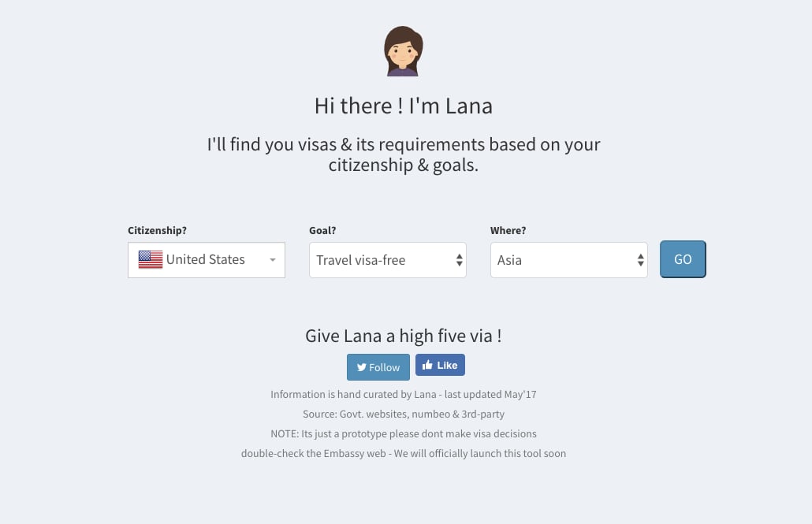Click the Twitter bird icon on Follow
The height and width of the screenshot is (524, 812).
coord(362,367)
